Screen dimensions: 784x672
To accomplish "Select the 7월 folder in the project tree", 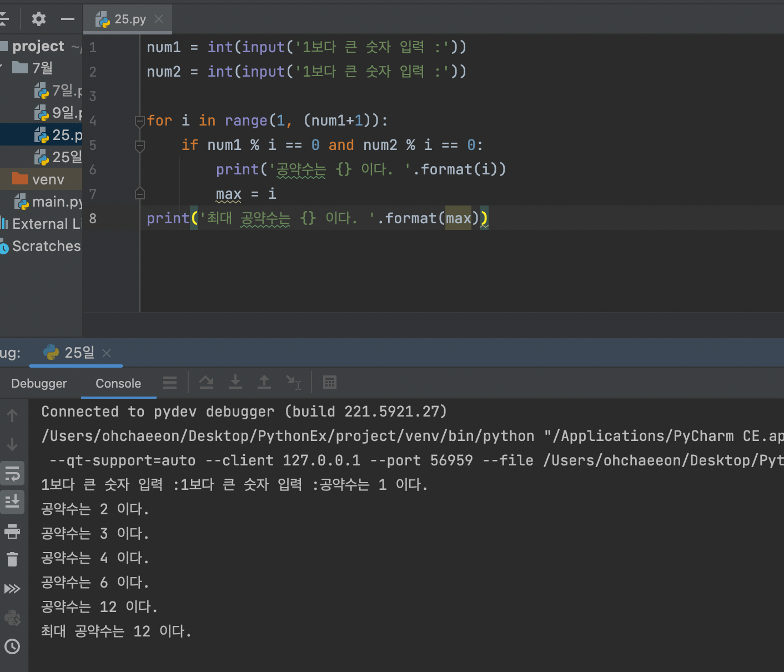I will click(41, 68).
